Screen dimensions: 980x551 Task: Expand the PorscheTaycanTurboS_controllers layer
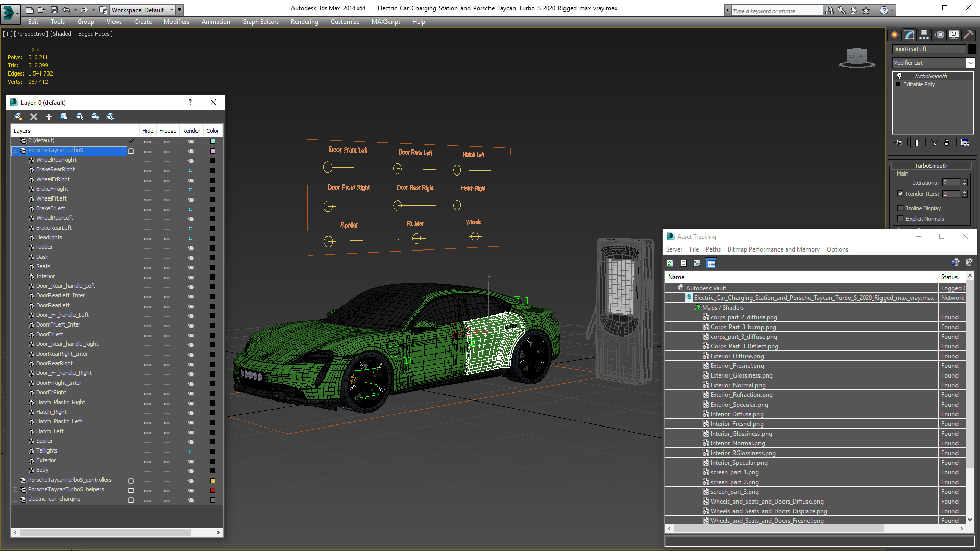15,480
